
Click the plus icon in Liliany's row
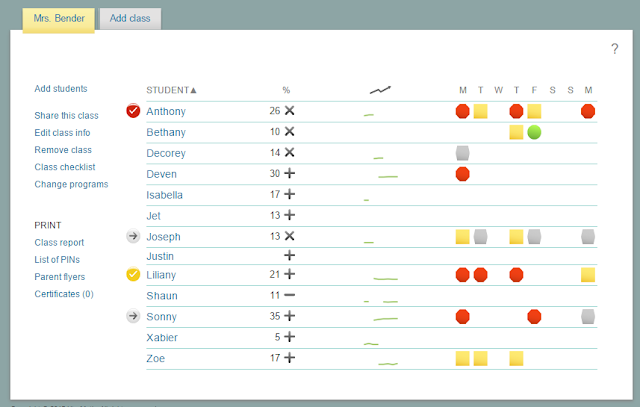point(289,274)
